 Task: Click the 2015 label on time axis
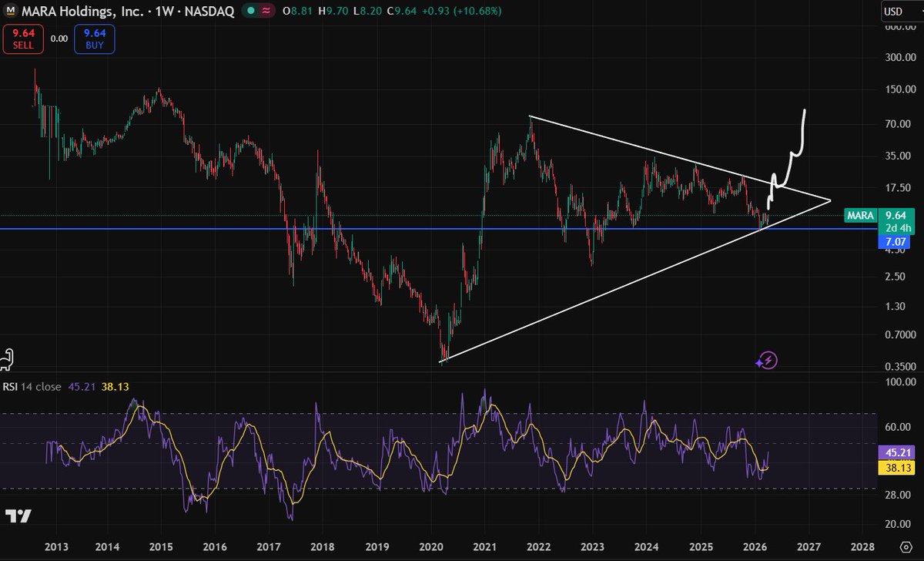161,547
